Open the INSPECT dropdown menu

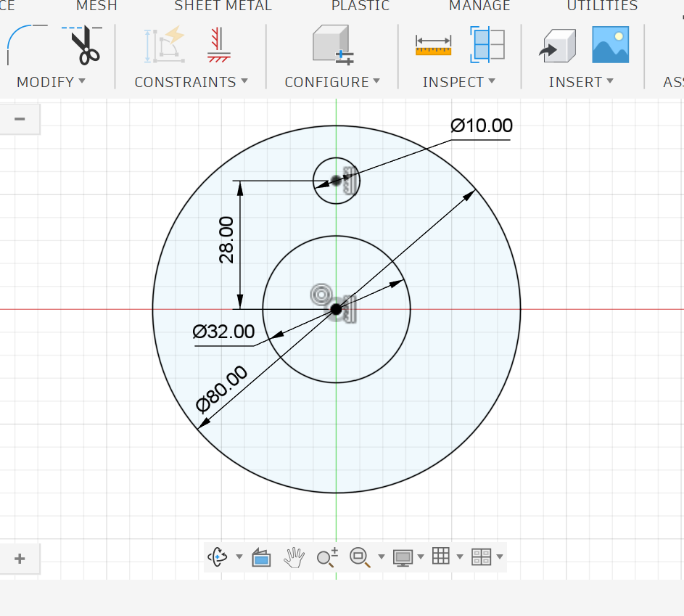pos(458,82)
